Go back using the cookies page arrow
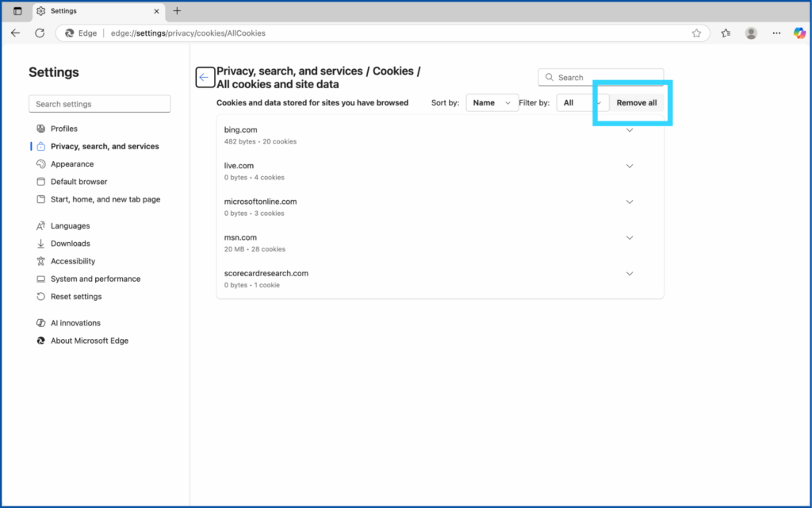 [205, 77]
